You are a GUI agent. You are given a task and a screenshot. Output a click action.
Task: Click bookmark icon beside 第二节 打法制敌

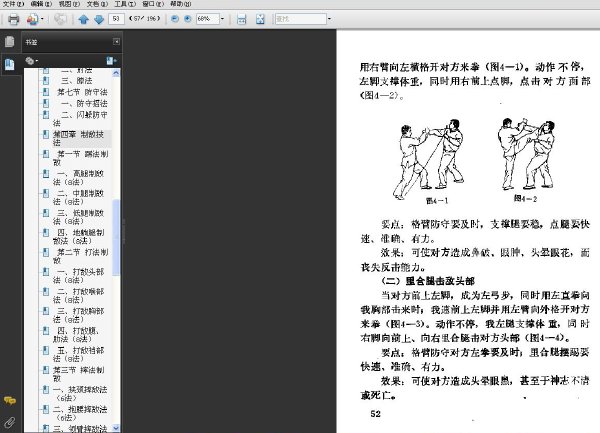[46, 252]
